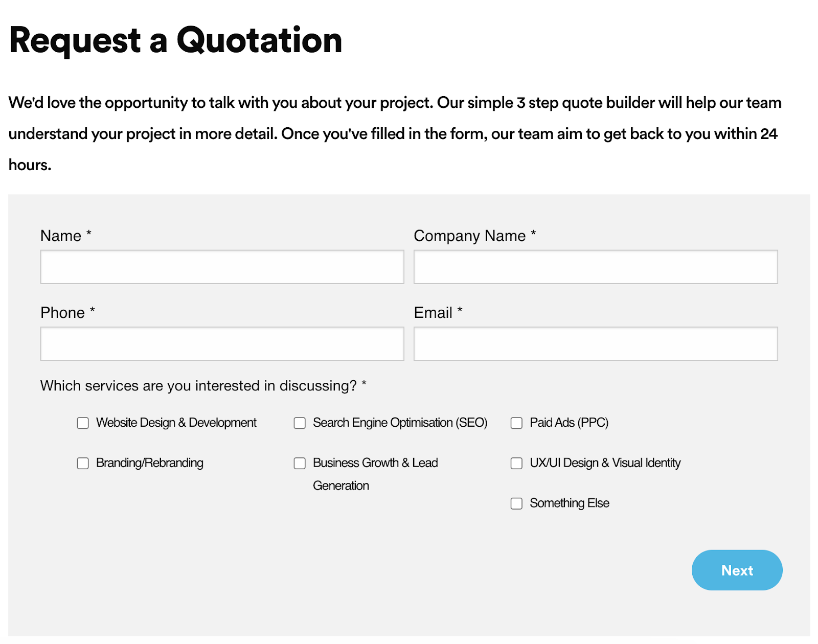Check the Search Engine Optimisation (SEO) box
The width and height of the screenshot is (818, 644).
(300, 423)
